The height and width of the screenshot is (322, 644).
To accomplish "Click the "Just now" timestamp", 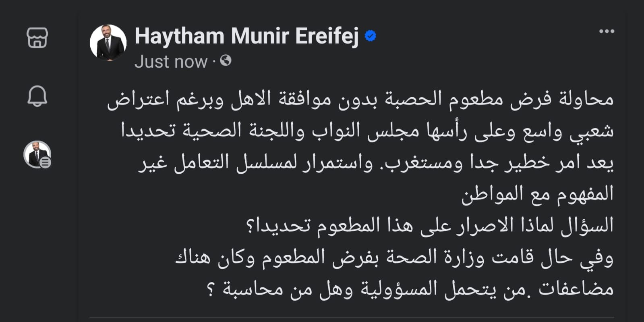I will (171, 62).
